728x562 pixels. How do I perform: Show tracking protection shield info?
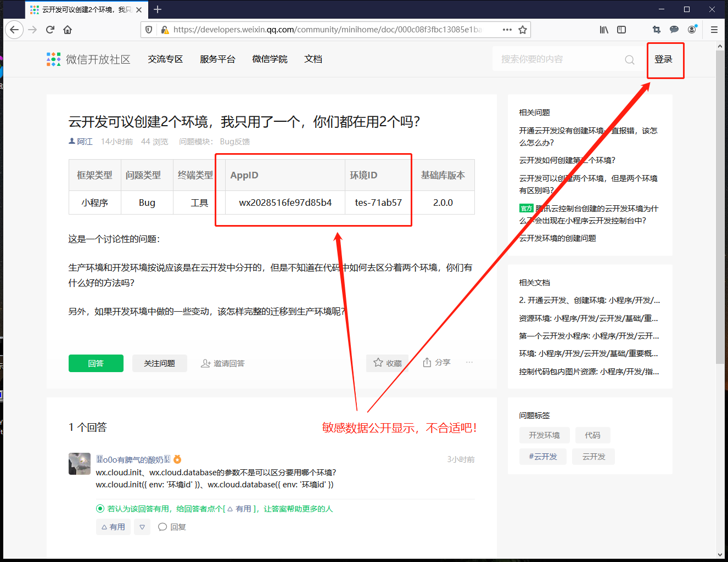coord(149,30)
